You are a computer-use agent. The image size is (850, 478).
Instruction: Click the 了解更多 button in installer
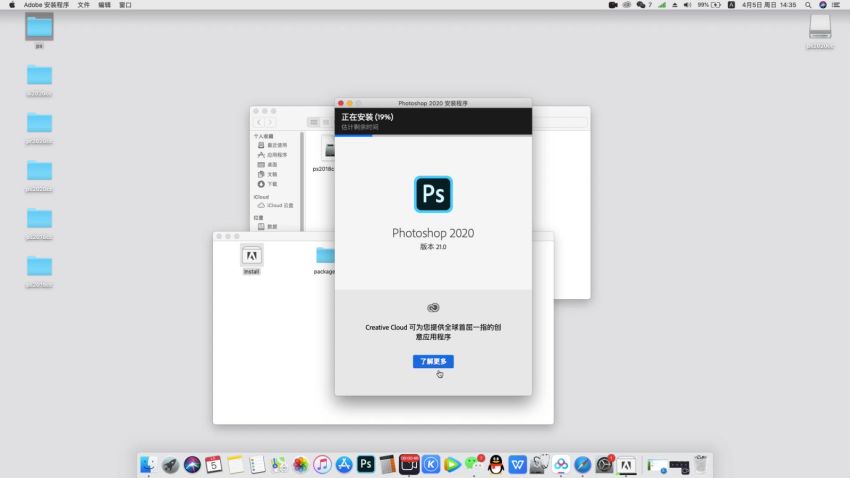[433, 361]
